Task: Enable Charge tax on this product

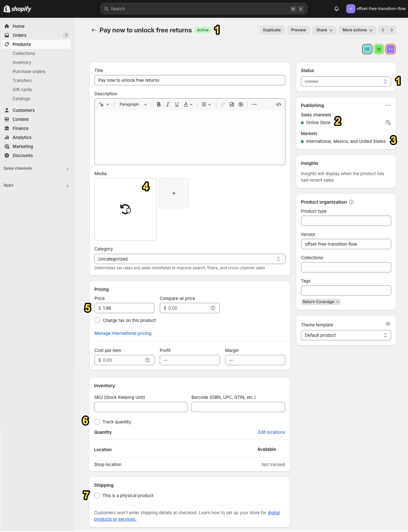Action: pyautogui.click(x=97, y=320)
